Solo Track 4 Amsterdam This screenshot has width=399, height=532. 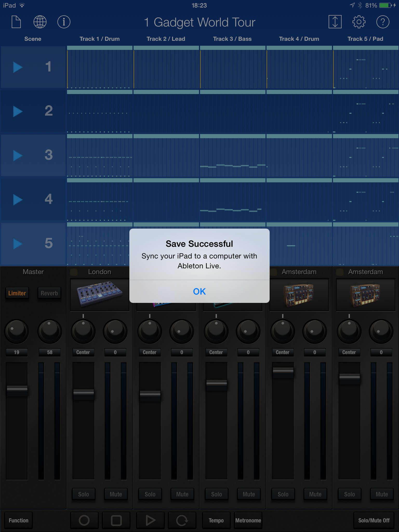tap(283, 494)
